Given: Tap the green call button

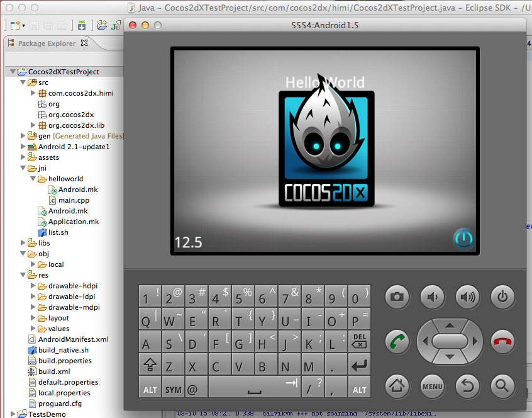Looking at the screenshot, I should (397, 342).
